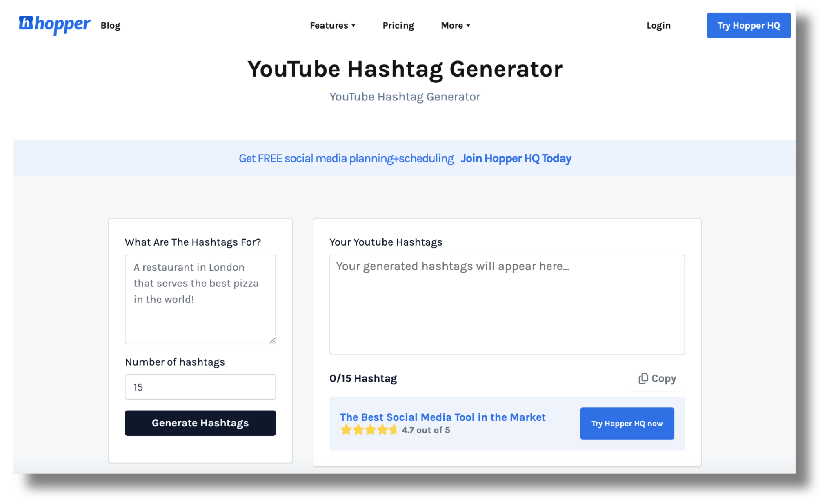Click the Number of hashtags field

200,387
